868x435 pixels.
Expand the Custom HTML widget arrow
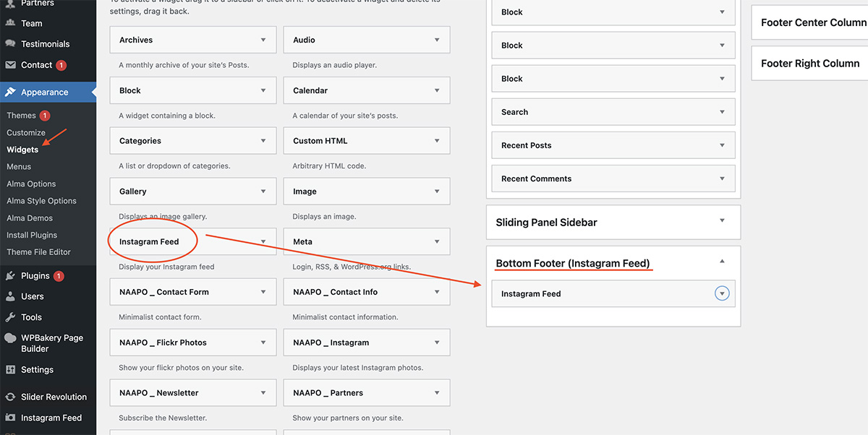(437, 141)
